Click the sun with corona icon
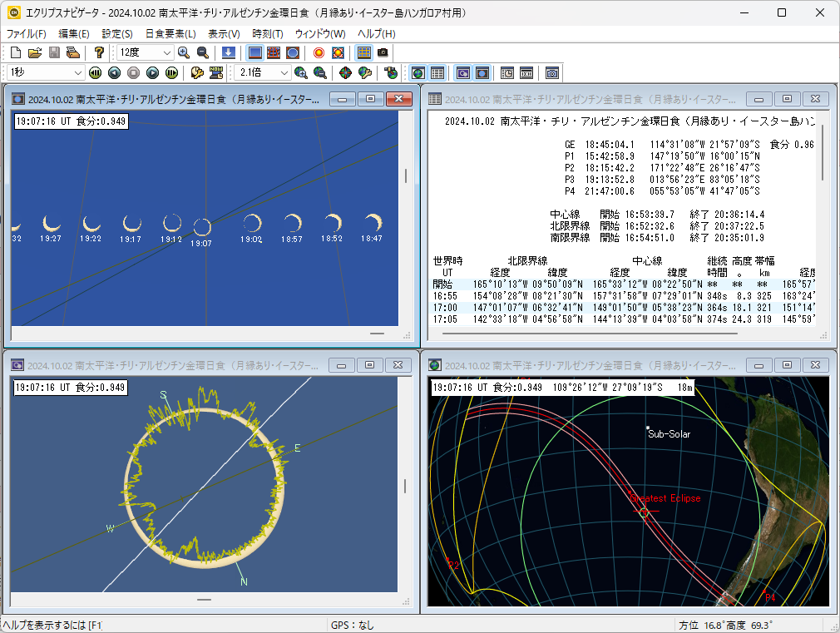 click(338, 52)
